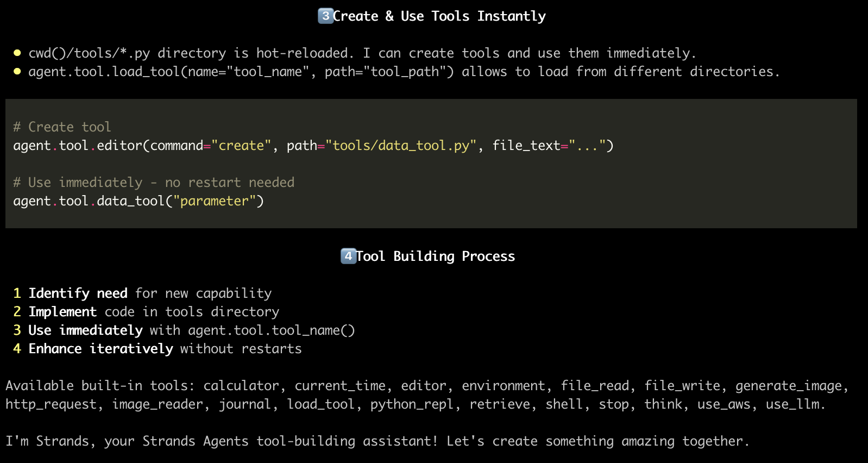This screenshot has width=868, height=463.
Task: Click yellow list number 1 beside Identify need
Action: (17, 293)
